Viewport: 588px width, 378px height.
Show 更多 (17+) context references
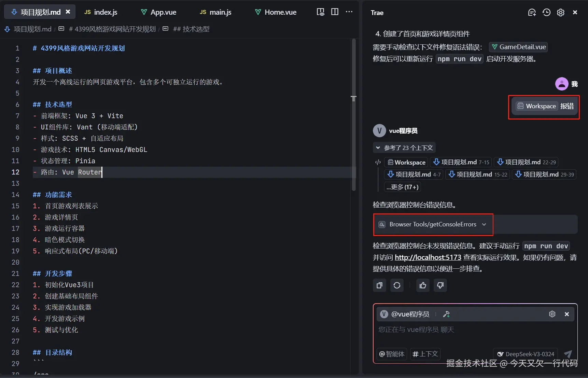point(403,187)
